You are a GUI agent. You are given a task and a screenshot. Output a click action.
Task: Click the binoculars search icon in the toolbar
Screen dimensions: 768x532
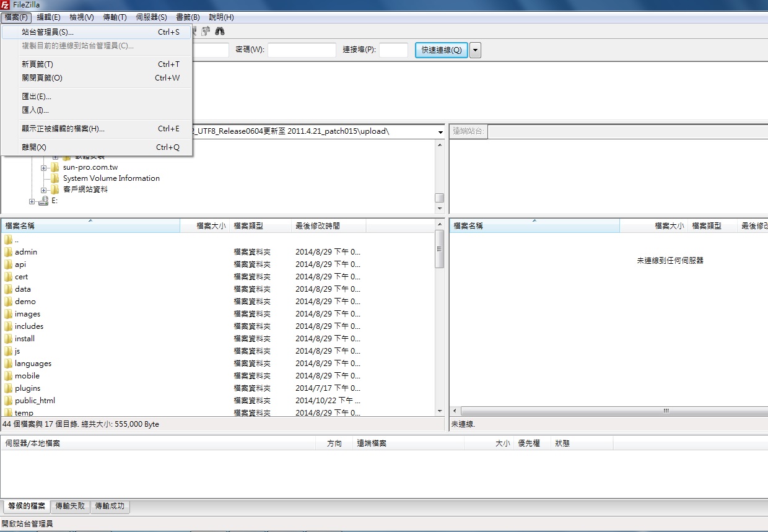pos(220,31)
